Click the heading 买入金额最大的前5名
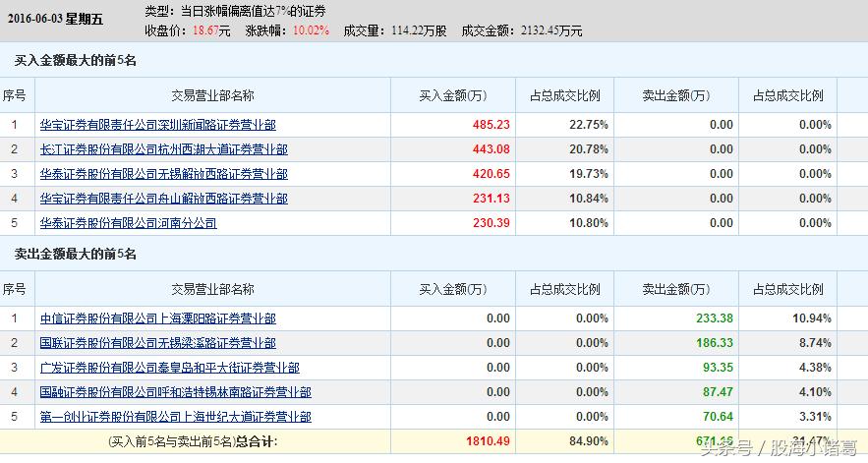 click(x=75, y=60)
